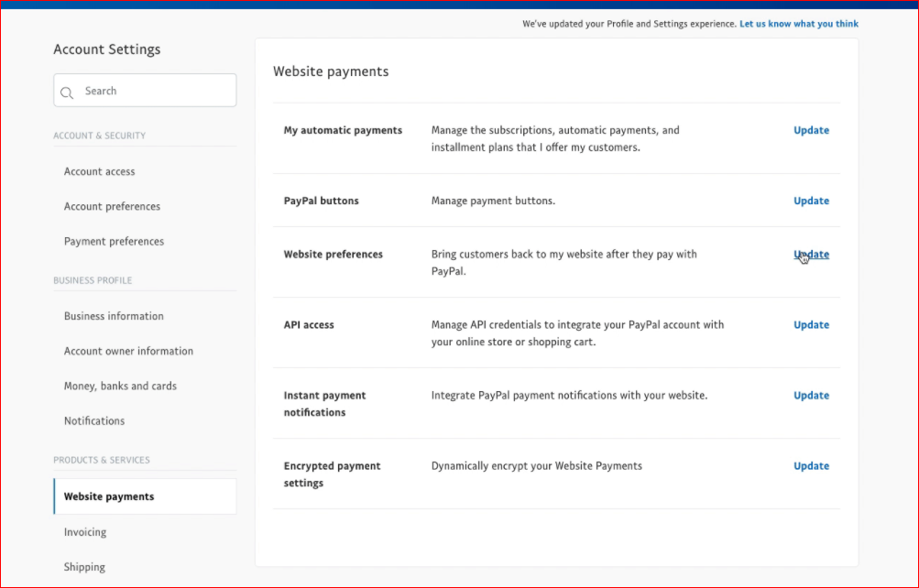Click the 'Account Settings' heading
This screenshot has height=588, width=919.
point(106,49)
